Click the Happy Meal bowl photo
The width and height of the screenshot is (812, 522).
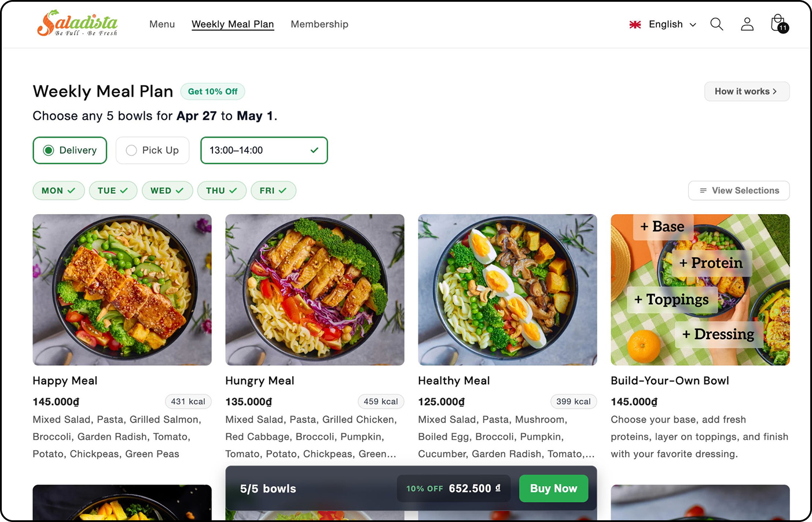coord(122,289)
